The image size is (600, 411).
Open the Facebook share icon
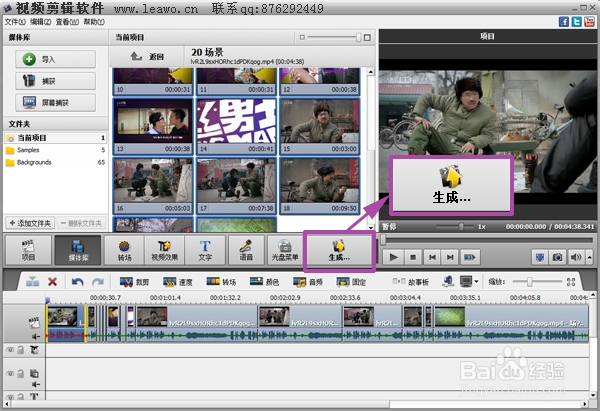click(x=564, y=21)
